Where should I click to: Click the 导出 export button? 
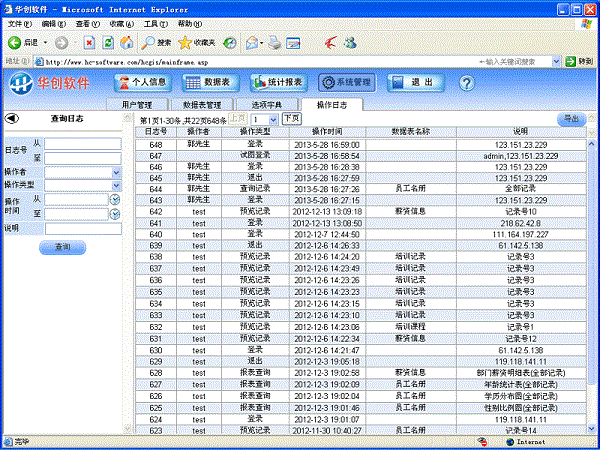tap(570, 119)
